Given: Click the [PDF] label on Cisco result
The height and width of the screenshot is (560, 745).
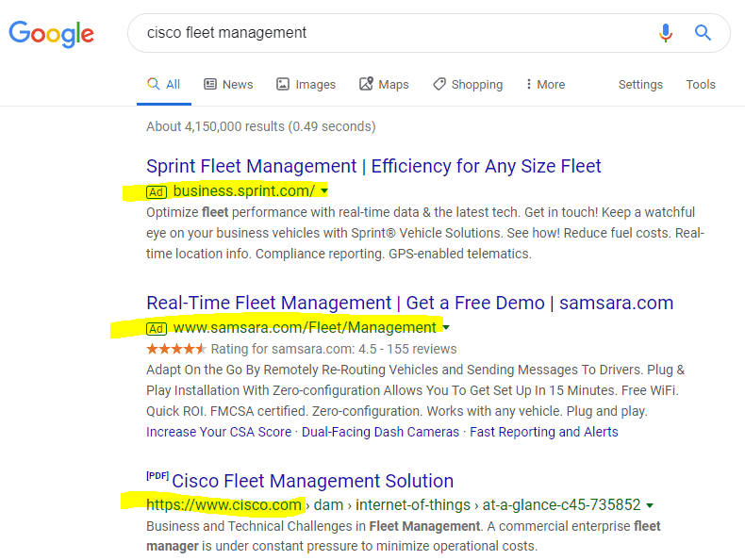Looking at the screenshot, I should click(157, 476).
